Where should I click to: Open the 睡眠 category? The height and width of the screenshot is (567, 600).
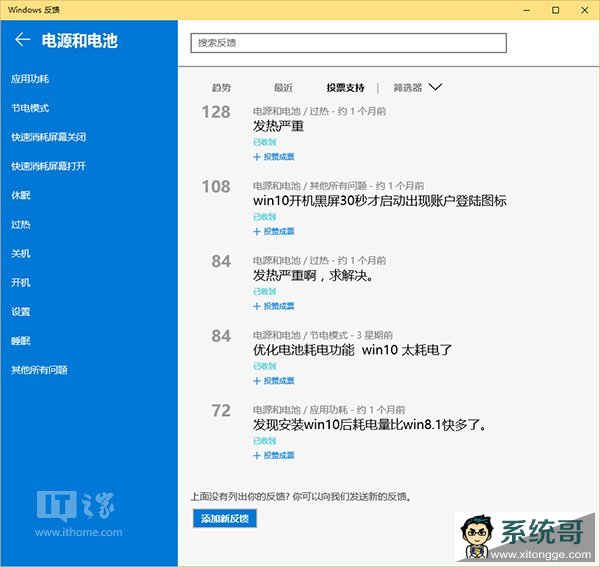[21, 341]
